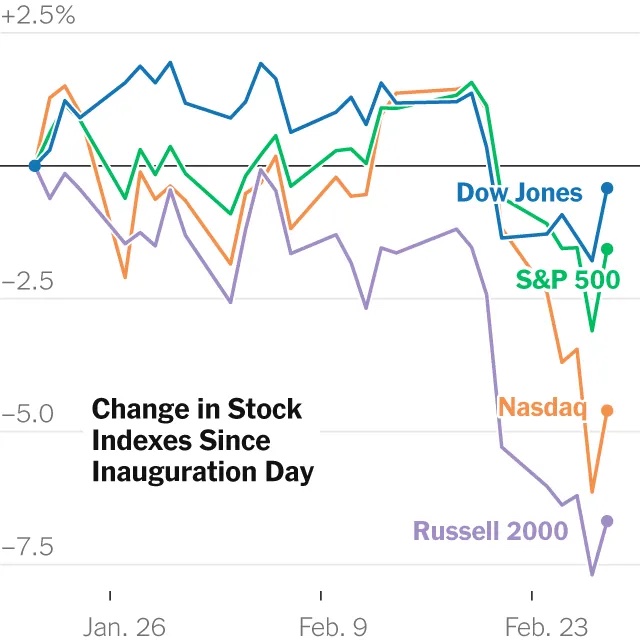The image size is (640, 640).
Task: Click the −2.5 y-axis label
Action: point(27,282)
